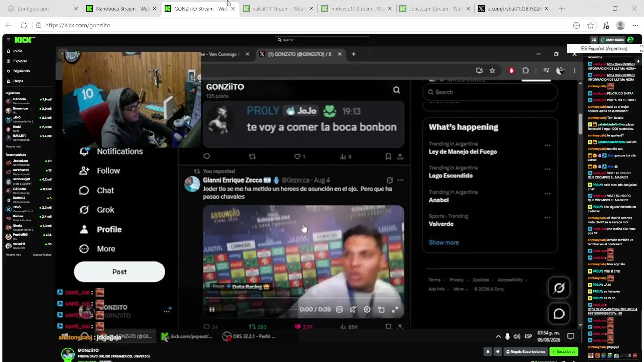The image size is (644, 362).
Task: Open Notifications in the X sidebar
Action: click(x=111, y=151)
